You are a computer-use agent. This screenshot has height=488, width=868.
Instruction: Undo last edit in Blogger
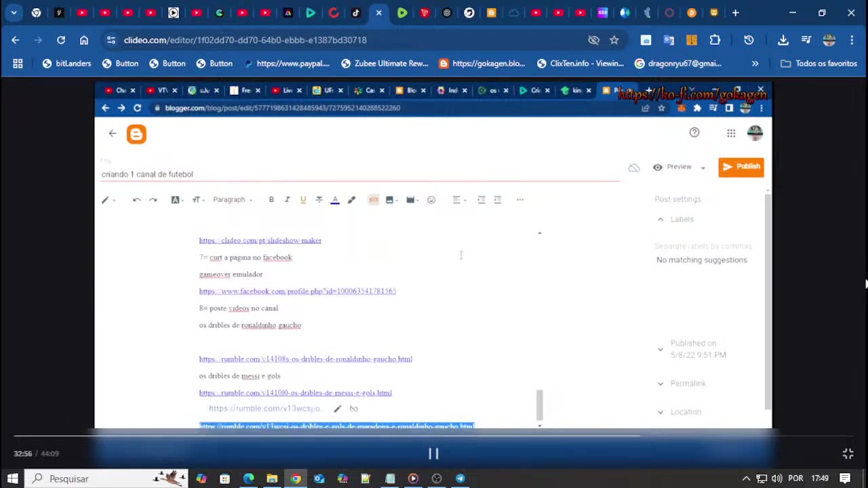coord(136,200)
